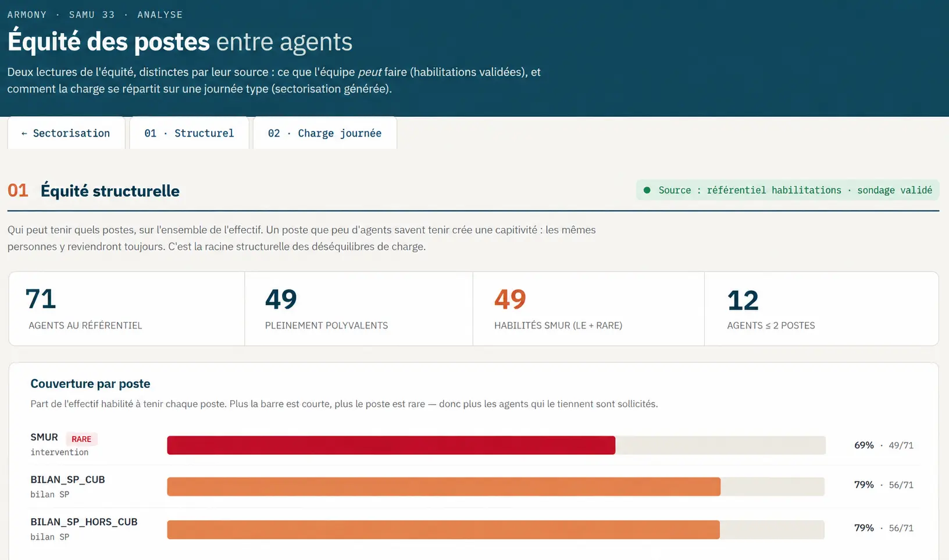This screenshot has width=949, height=560.
Task: Click the 69% · 49/71 value
Action: point(884,445)
